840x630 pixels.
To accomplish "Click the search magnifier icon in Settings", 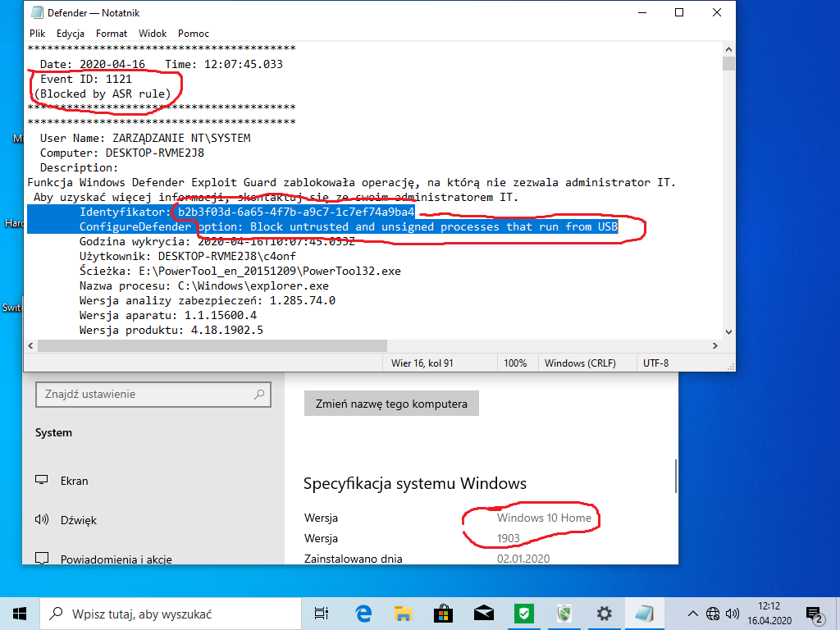I will point(259,395).
